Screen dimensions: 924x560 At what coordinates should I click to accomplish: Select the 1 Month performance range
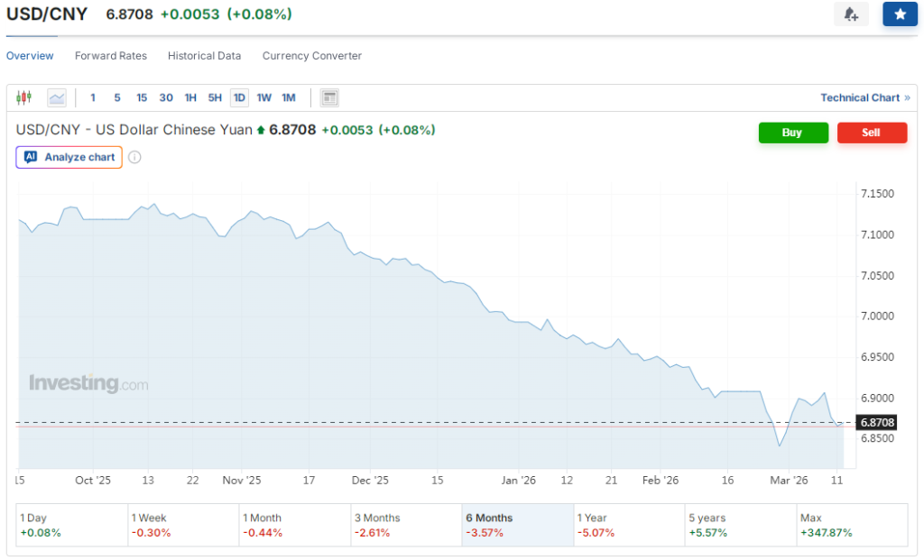click(295, 525)
